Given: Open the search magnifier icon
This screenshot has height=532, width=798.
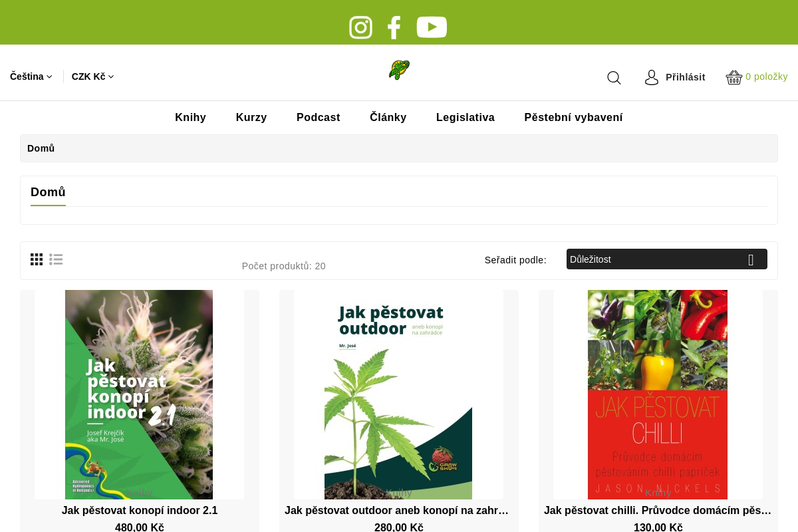Looking at the screenshot, I should tap(614, 78).
